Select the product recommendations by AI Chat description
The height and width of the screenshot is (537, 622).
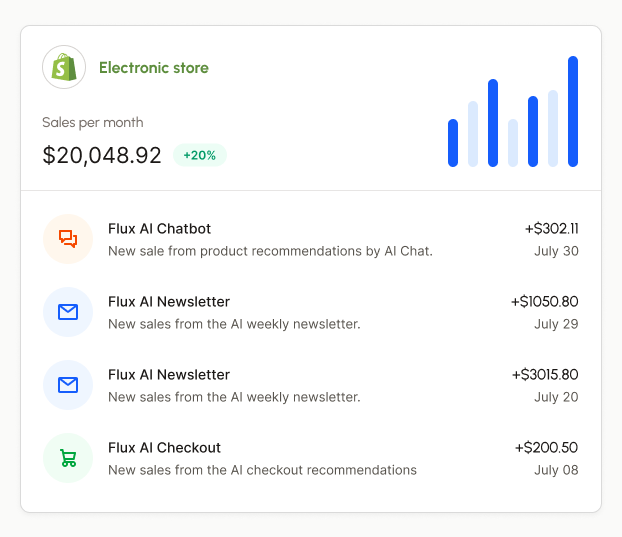point(270,251)
